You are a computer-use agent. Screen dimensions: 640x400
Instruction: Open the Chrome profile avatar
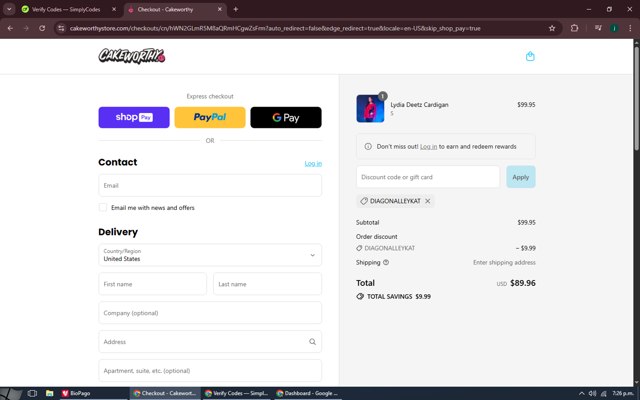click(614, 28)
